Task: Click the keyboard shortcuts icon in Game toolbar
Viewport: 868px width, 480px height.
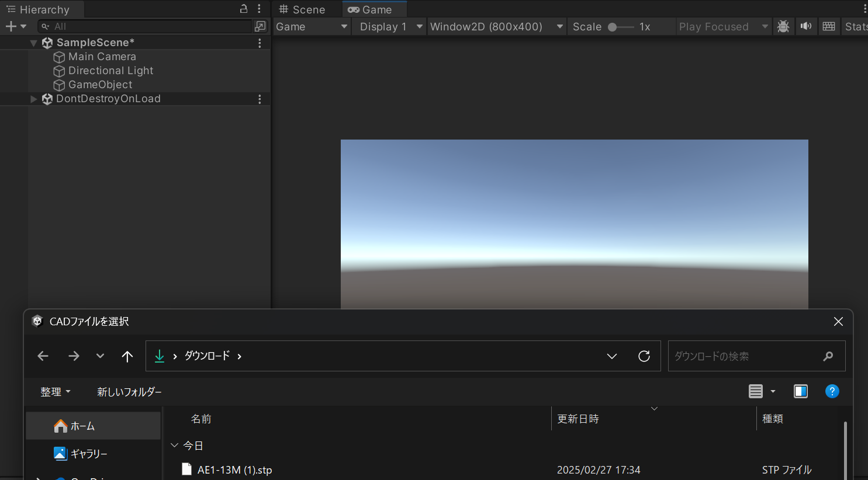Action: coord(828,26)
